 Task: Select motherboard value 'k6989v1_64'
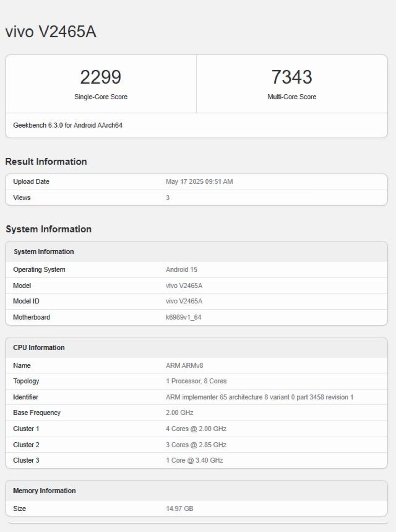pos(183,317)
